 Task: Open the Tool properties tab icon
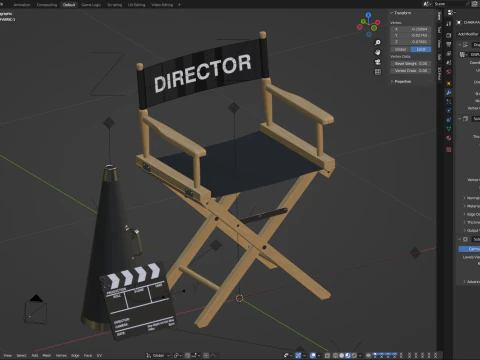point(449,24)
